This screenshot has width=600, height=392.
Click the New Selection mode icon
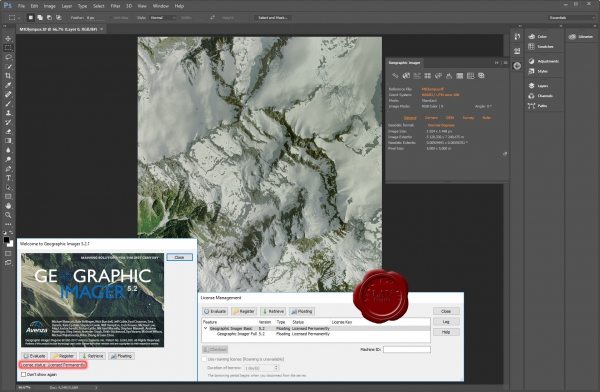pyautogui.click(x=31, y=18)
